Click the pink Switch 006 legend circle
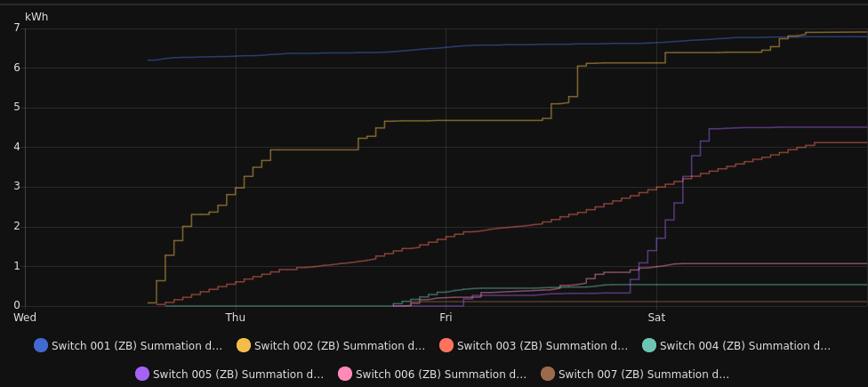 [345, 374]
